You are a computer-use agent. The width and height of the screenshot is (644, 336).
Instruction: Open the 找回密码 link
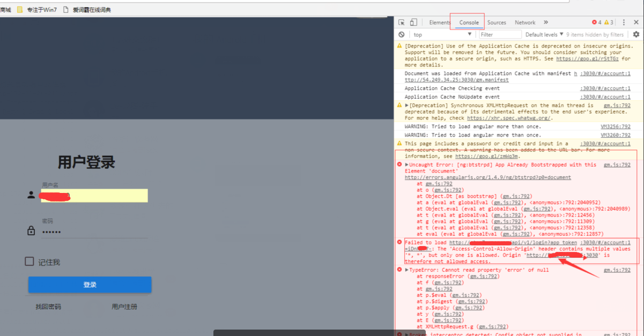[x=48, y=307]
